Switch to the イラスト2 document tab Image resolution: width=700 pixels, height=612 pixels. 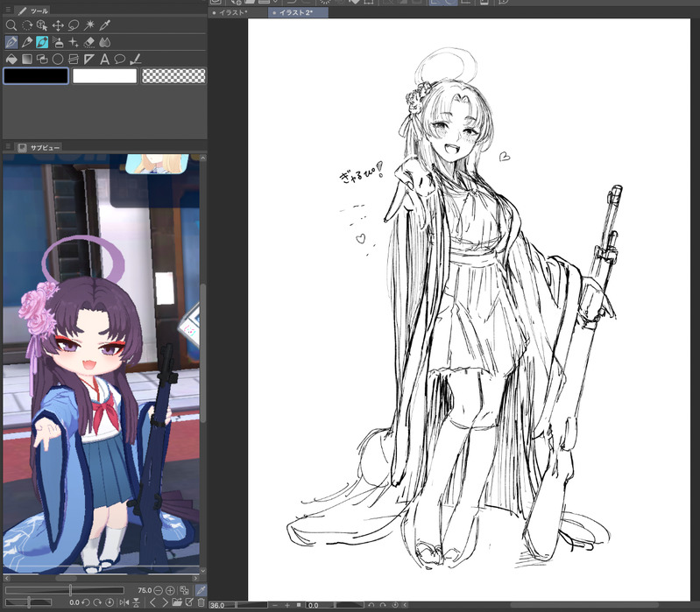pyautogui.click(x=298, y=12)
